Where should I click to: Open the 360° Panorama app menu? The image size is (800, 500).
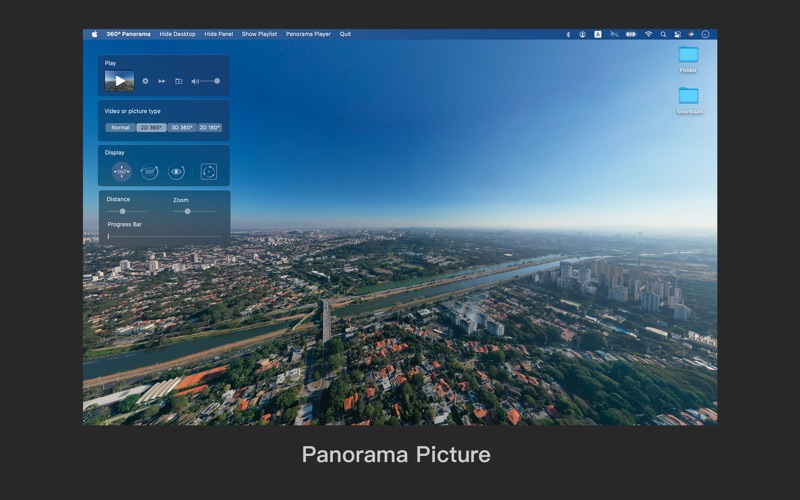point(128,34)
